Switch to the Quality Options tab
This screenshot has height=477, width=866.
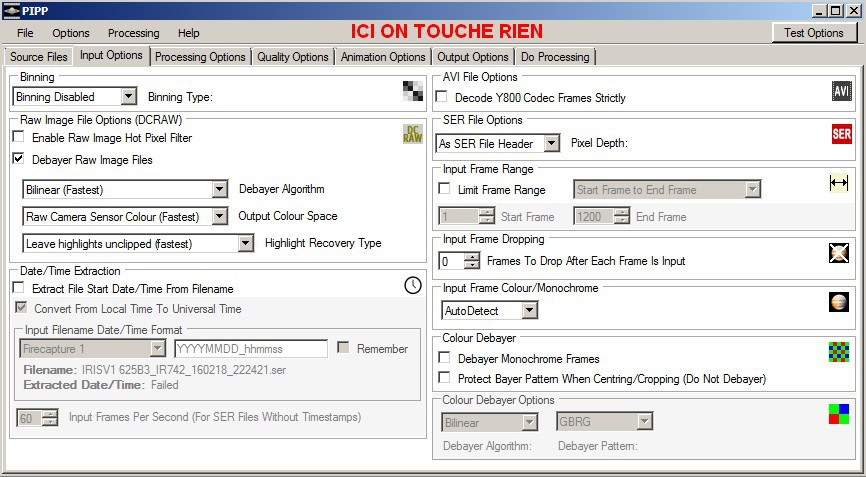pyautogui.click(x=293, y=57)
